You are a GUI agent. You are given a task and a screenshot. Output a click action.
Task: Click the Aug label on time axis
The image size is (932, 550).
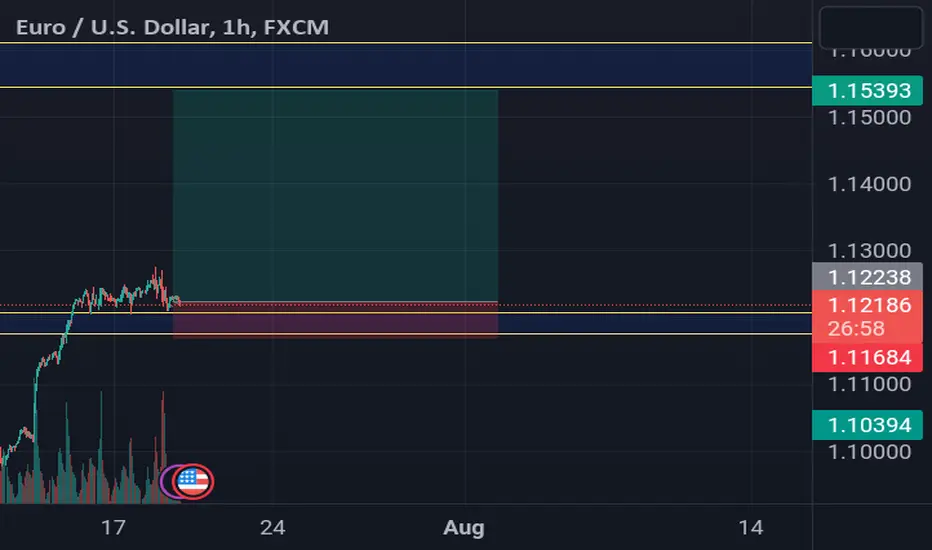pyautogui.click(x=464, y=527)
